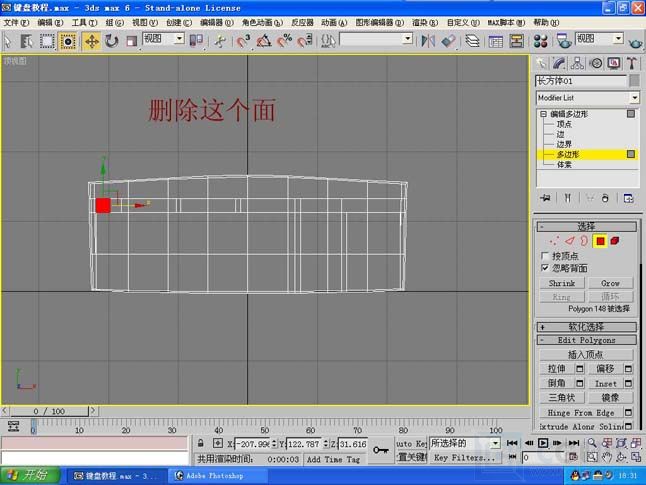Switch to the Motion panel tab
The width and height of the screenshot is (646, 485).
click(596, 63)
